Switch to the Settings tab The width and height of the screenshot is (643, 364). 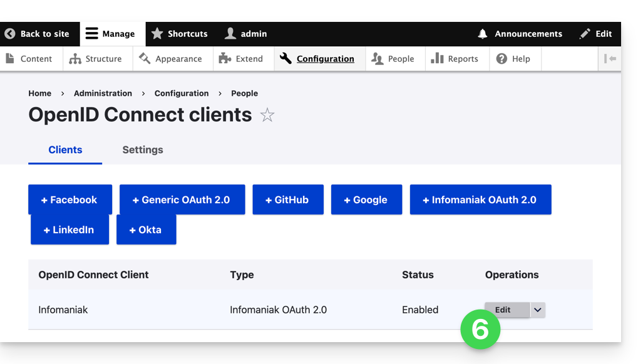[143, 150]
